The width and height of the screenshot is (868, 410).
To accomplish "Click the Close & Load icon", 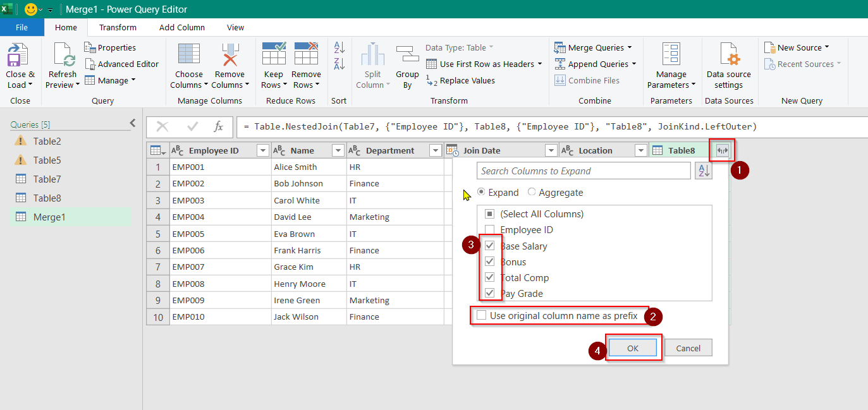I will (20, 56).
